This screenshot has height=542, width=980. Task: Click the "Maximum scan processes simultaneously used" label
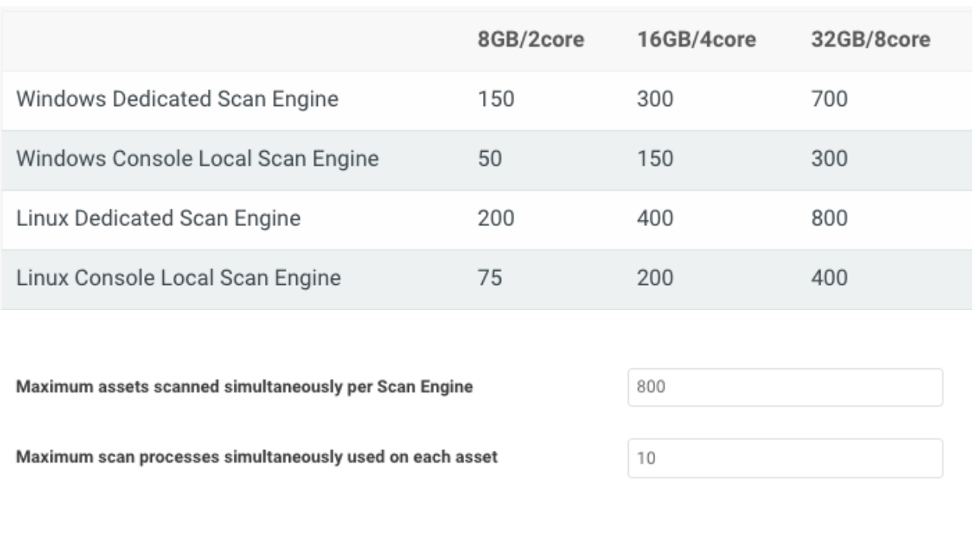click(x=257, y=458)
